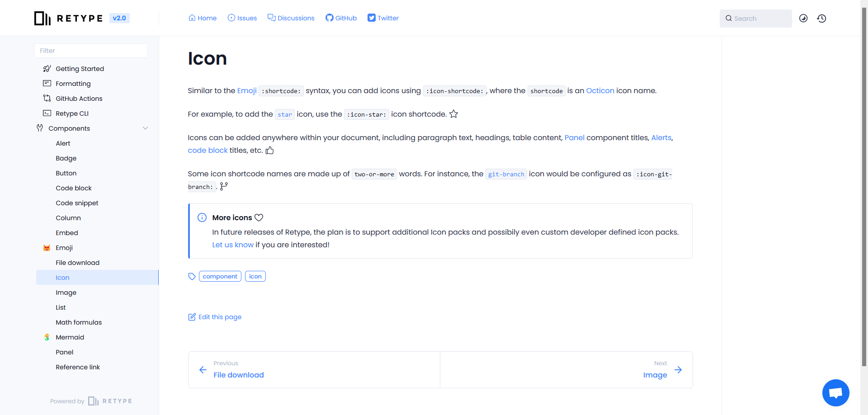The image size is (868, 415).
Task: Open Twitter from the navigation icon
Action: point(382,18)
